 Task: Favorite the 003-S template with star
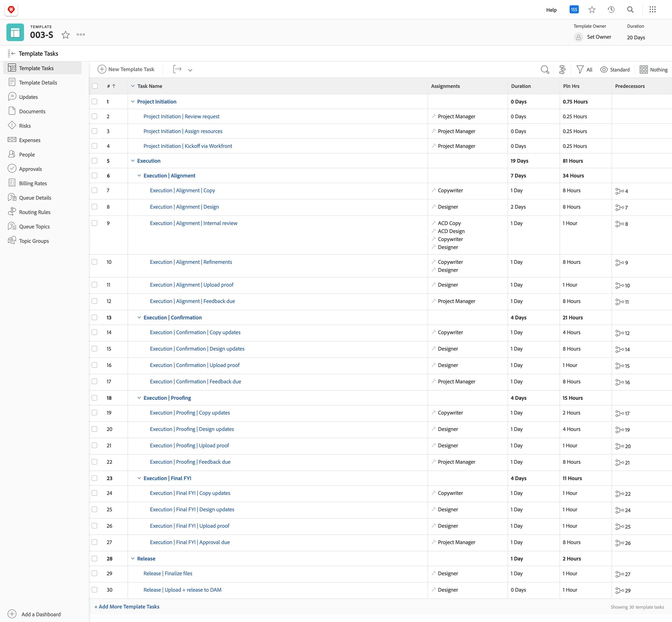tap(66, 35)
